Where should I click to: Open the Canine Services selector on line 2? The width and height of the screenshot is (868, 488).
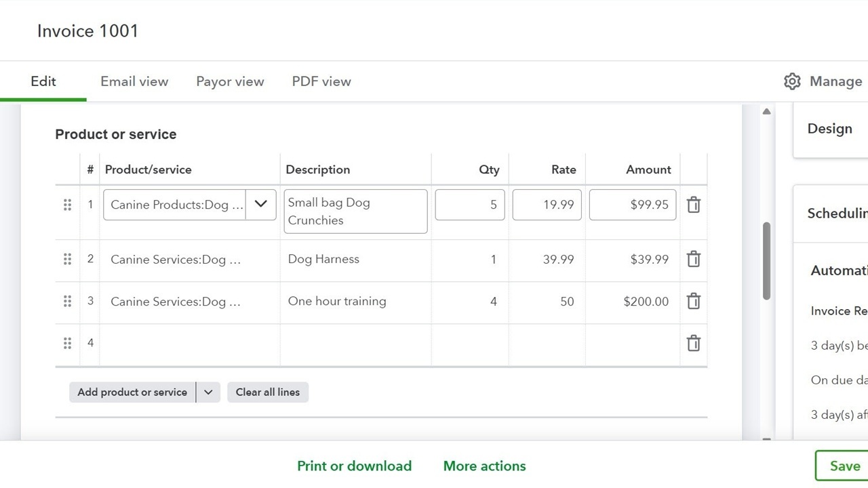pyautogui.click(x=175, y=259)
